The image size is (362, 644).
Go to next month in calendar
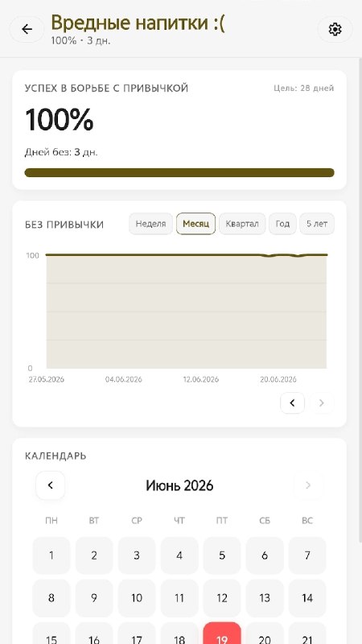tap(308, 485)
